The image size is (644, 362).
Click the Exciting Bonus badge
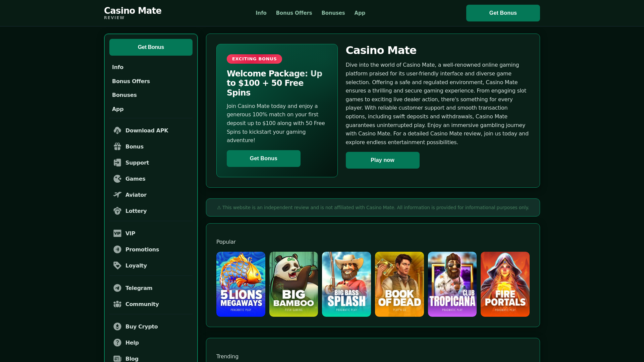click(x=254, y=59)
